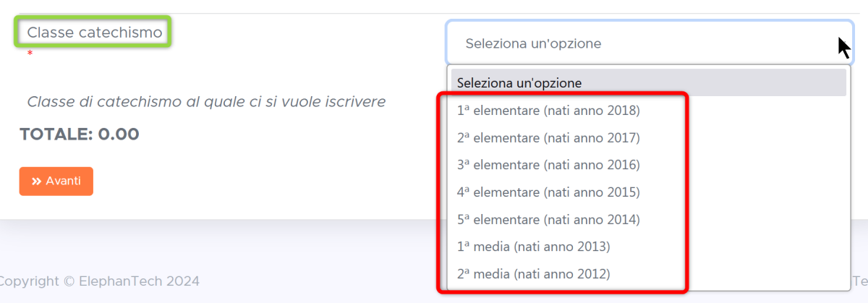Image resolution: width=868 pixels, height=303 pixels.
Task: Click the truncated Te link at footer right
Action: tap(860, 281)
